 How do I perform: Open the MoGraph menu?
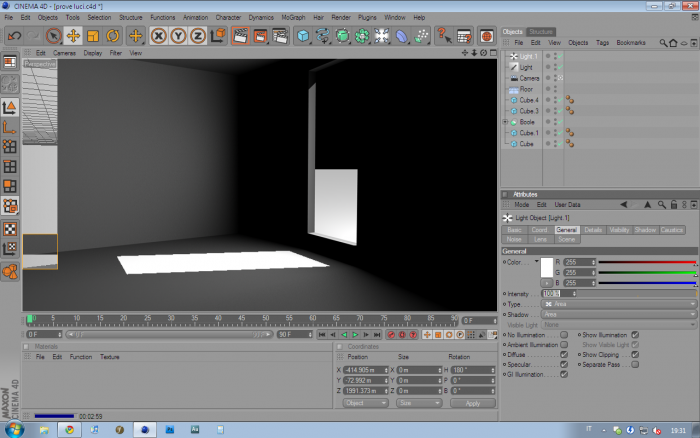(x=293, y=17)
